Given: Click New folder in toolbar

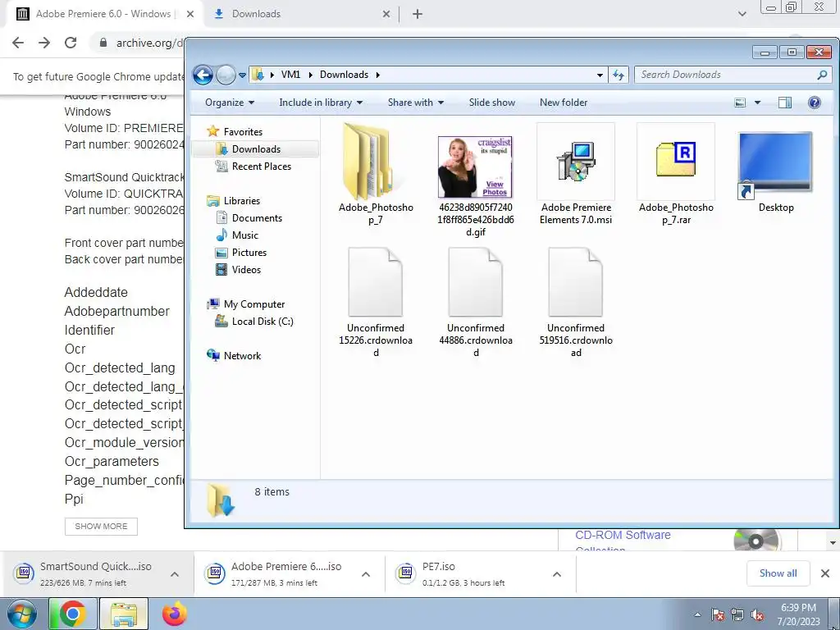Looking at the screenshot, I should tap(563, 103).
